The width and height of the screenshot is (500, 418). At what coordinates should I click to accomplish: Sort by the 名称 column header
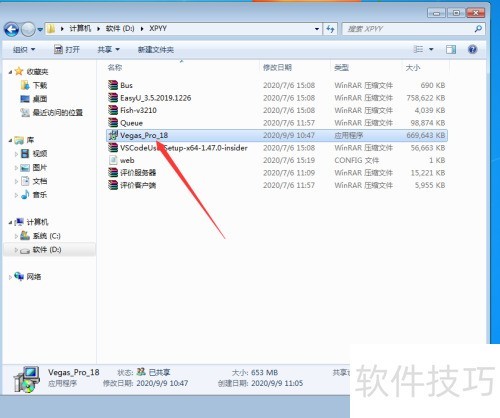click(115, 68)
